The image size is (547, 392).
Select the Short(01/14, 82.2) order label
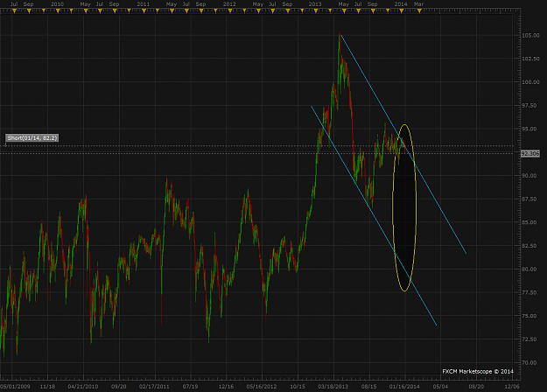click(32, 138)
